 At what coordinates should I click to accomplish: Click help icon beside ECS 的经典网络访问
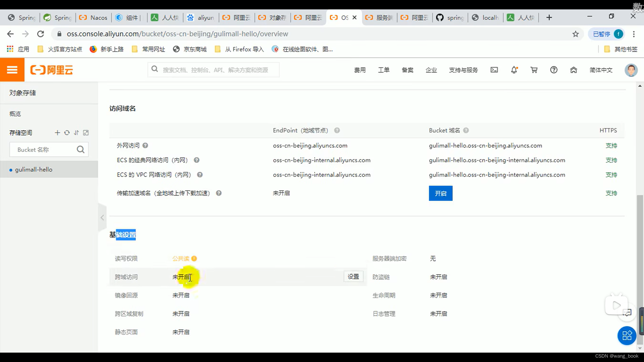tap(197, 160)
